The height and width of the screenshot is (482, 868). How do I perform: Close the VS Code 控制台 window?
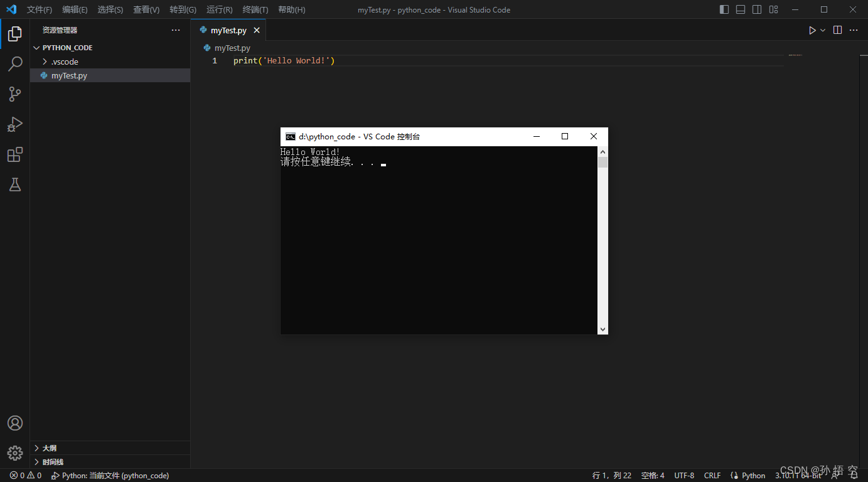(x=594, y=136)
